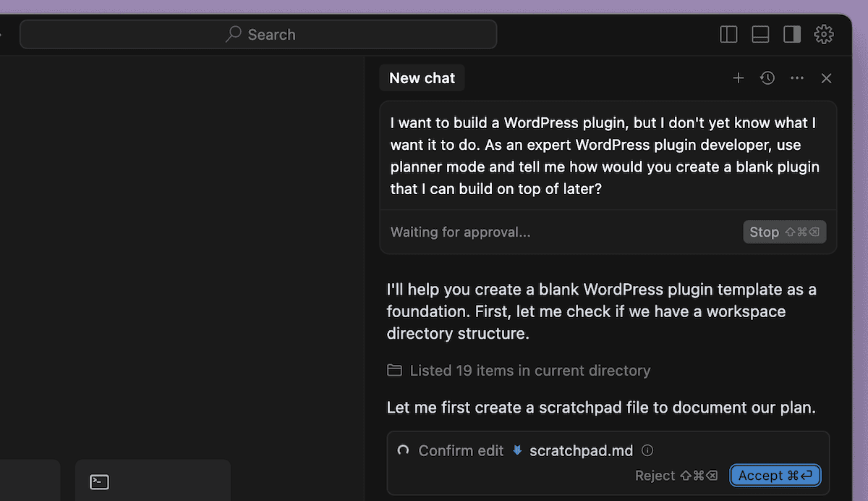
Task: Open the scratchpad.md file link
Action: coord(581,450)
